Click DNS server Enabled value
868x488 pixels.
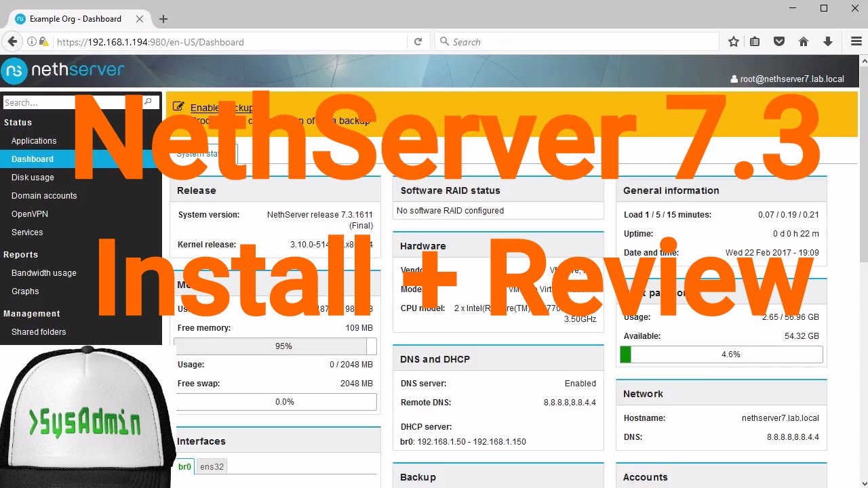[x=580, y=384]
